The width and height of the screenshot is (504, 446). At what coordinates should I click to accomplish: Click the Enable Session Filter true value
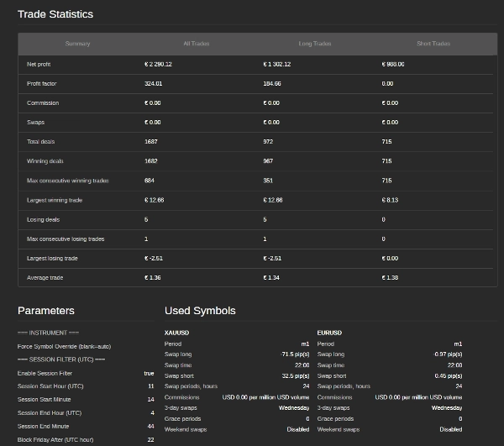[x=149, y=372]
